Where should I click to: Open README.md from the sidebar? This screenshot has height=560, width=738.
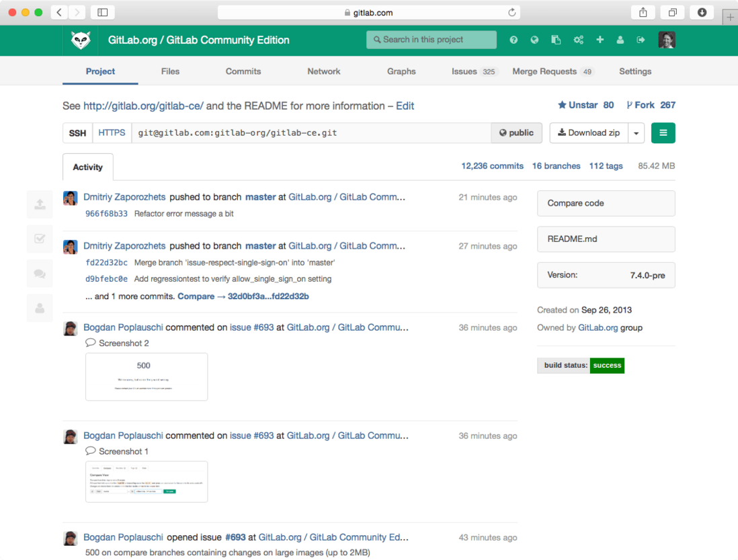tap(606, 239)
